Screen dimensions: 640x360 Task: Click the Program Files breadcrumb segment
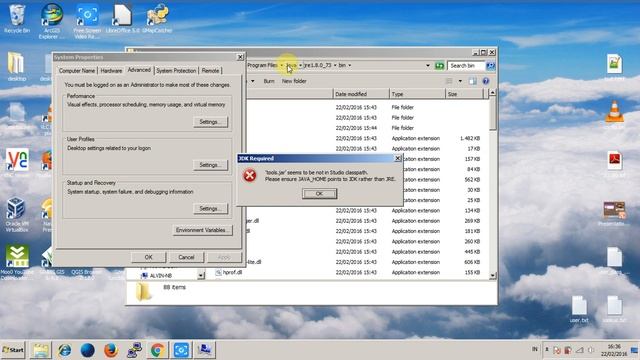click(263, 65)
